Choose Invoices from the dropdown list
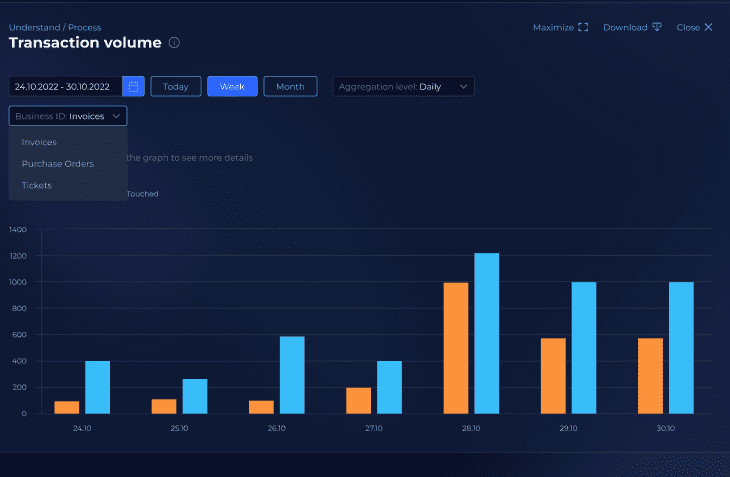 tap(39, 142)
